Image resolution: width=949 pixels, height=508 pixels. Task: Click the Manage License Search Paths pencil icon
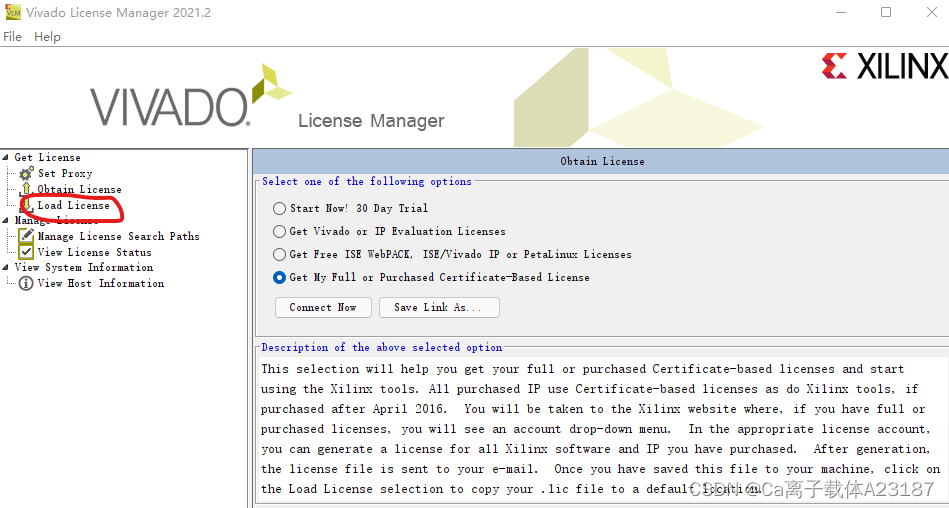pos(26,236)
